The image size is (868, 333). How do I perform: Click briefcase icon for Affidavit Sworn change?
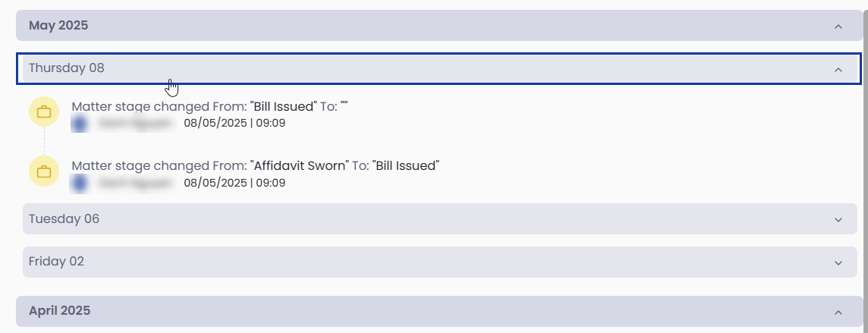44,171
